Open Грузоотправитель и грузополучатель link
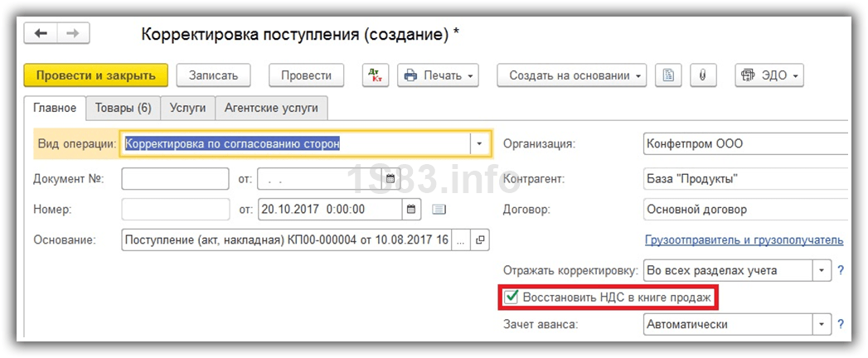868x358 pixels. pos(744,240)
